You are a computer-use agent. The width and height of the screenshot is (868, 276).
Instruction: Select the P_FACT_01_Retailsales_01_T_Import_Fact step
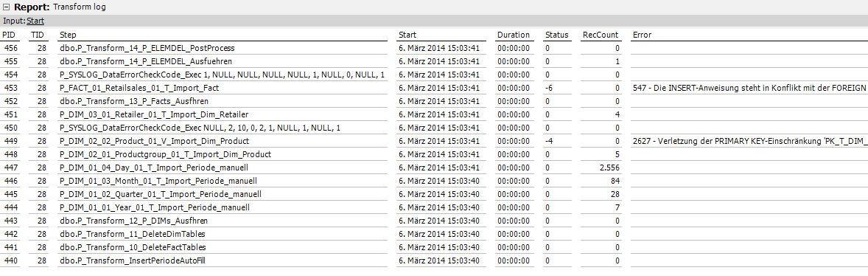coord(139,88)
